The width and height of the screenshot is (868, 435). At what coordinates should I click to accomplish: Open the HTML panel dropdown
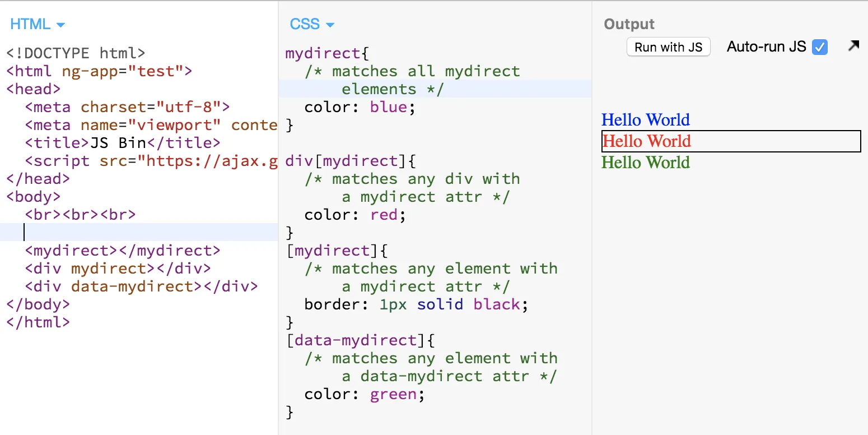[38, 25]
